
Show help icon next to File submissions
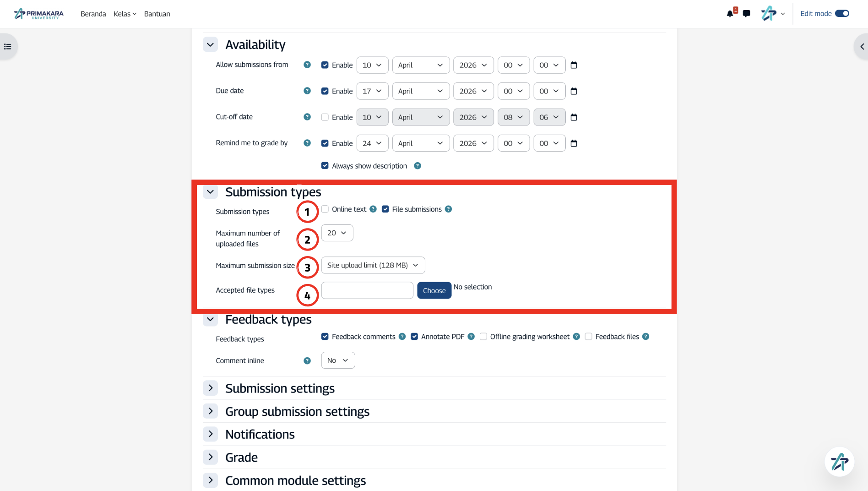click(448, 209)
